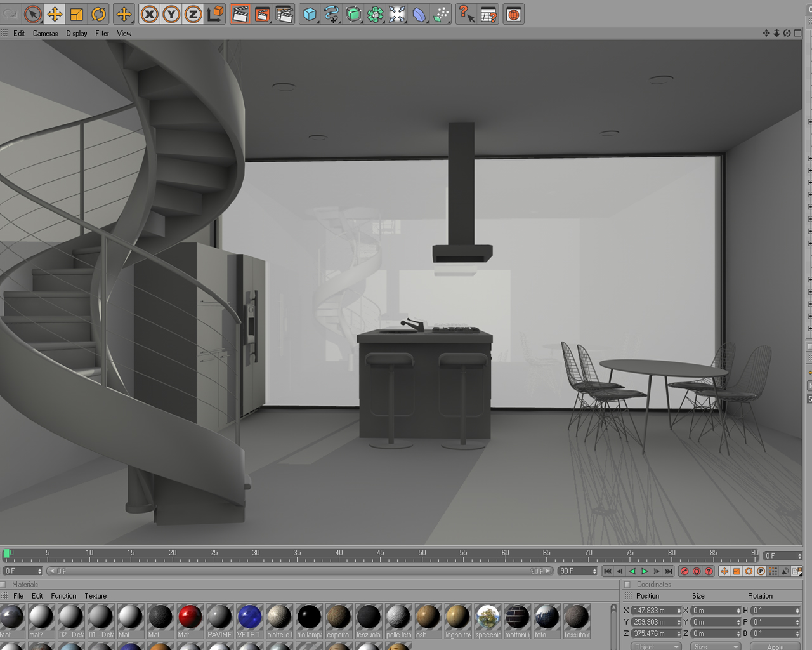This screenshot has width=812, height=650.
Task: Activate the Move tool in the top toolbar
Action: tap(55, 13)
